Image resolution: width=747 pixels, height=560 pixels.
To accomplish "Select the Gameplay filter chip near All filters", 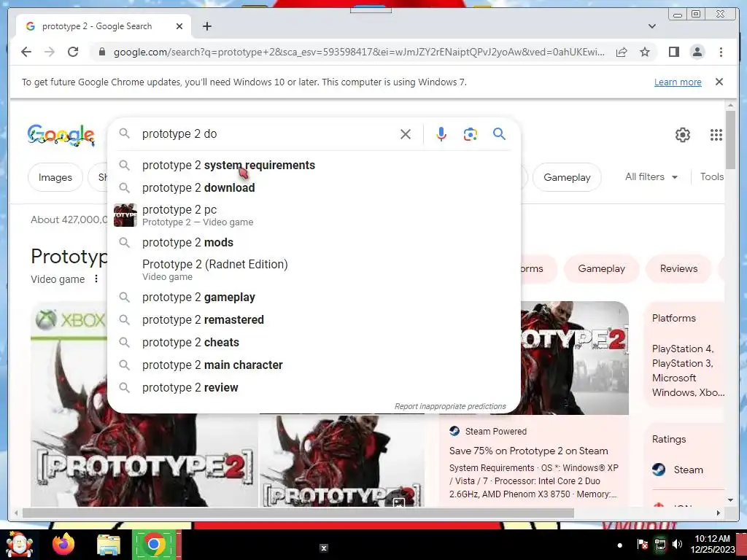I will coord(567,177).
